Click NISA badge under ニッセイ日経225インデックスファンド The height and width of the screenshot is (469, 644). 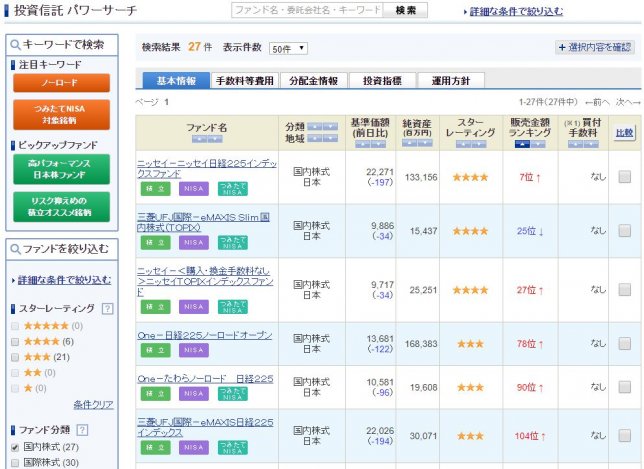194,189
